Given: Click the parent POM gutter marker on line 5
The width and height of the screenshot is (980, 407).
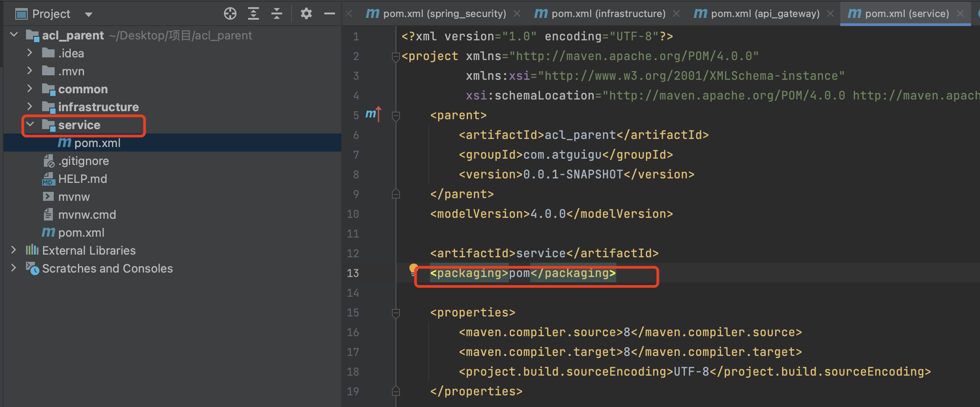Looking at the screenshot, I should [373, 114].
